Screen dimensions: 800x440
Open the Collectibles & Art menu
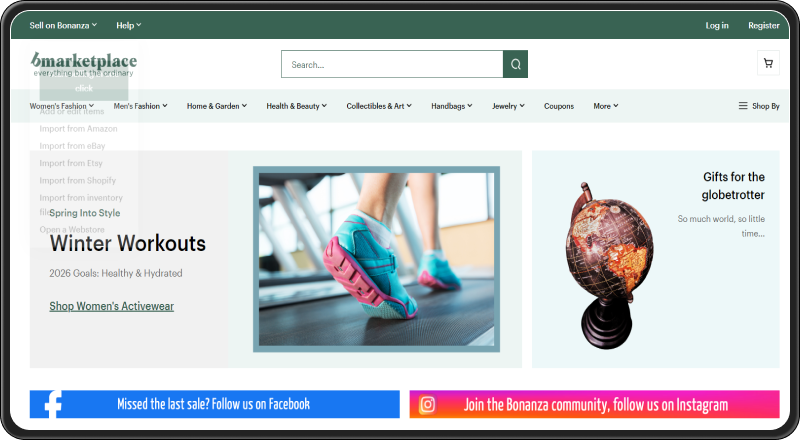(x=379, y=106)
